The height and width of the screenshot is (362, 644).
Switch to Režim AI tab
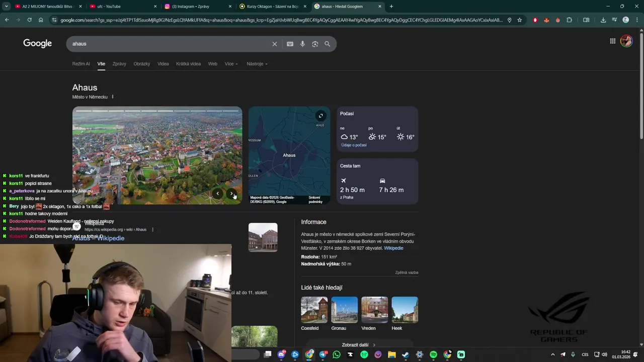point(81,64)
